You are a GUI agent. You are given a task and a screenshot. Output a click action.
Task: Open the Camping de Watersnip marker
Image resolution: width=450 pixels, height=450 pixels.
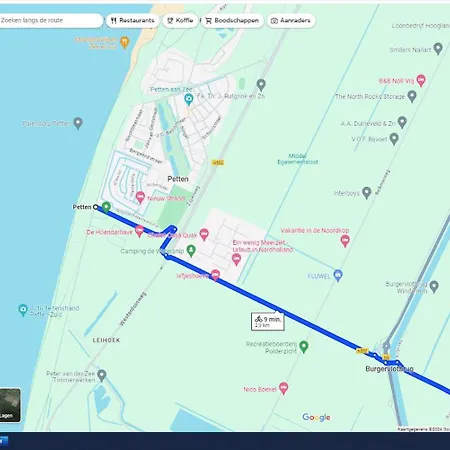191,251
